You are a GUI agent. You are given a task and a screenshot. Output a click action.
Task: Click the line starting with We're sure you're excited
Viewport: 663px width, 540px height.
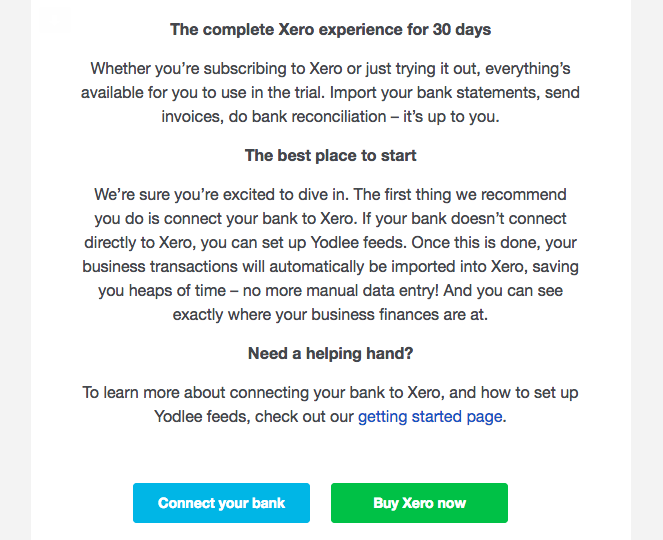click(x=330, y=195)
